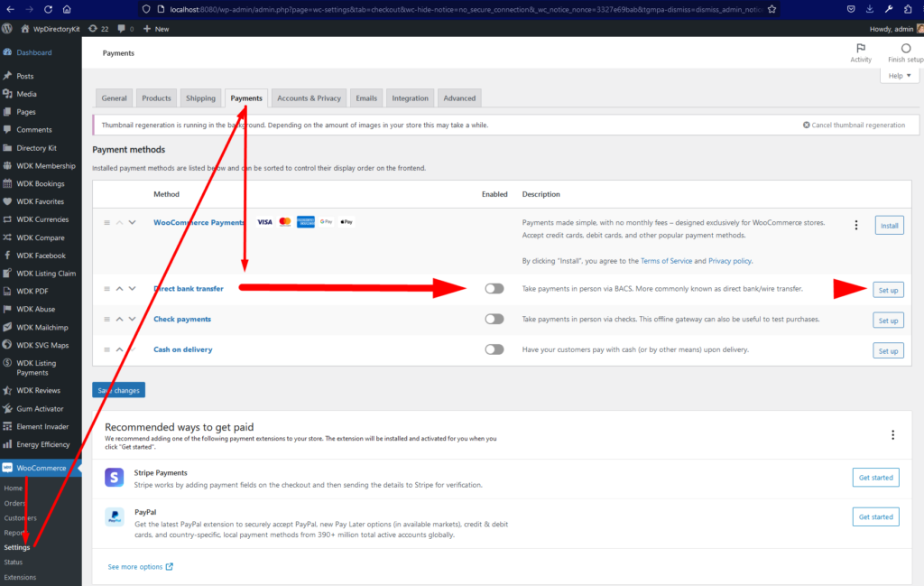Open comments bubble in admin bar
Viewport: 924px width, 586px height.
pyautogui.click(x=125, y=28)
